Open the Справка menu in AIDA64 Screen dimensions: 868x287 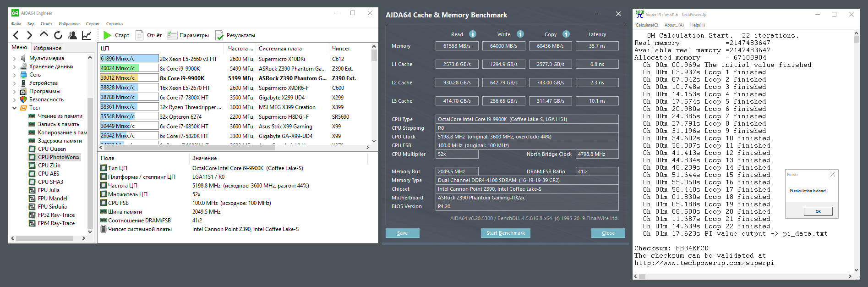(x=115, y=24)
